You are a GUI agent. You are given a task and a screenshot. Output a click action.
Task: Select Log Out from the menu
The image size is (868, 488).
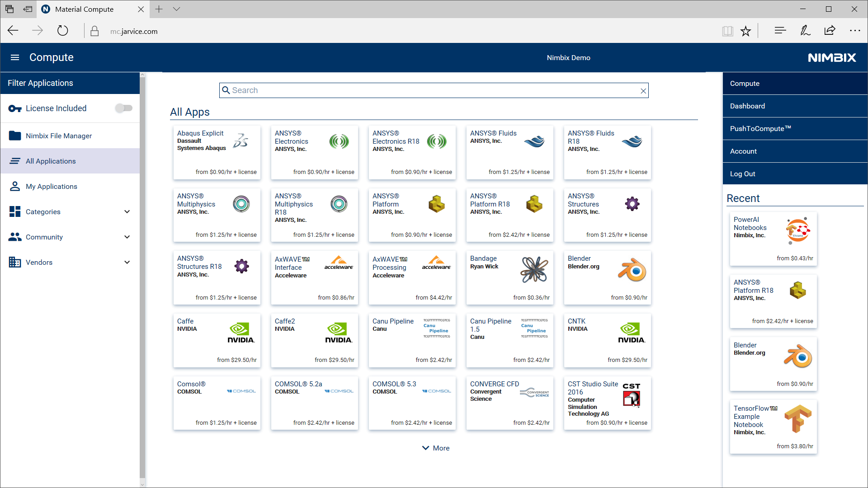pyautogui.click(x=795, y=174)
